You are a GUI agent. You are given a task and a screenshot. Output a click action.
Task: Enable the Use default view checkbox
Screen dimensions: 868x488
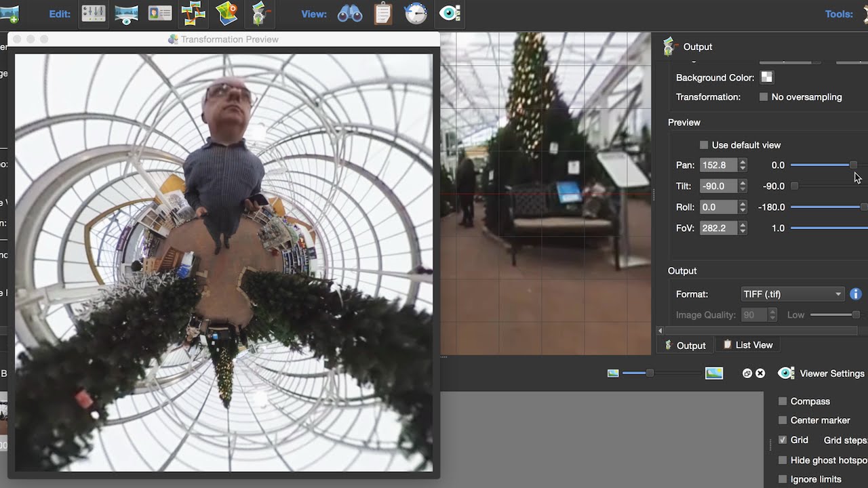coord(704,145)
